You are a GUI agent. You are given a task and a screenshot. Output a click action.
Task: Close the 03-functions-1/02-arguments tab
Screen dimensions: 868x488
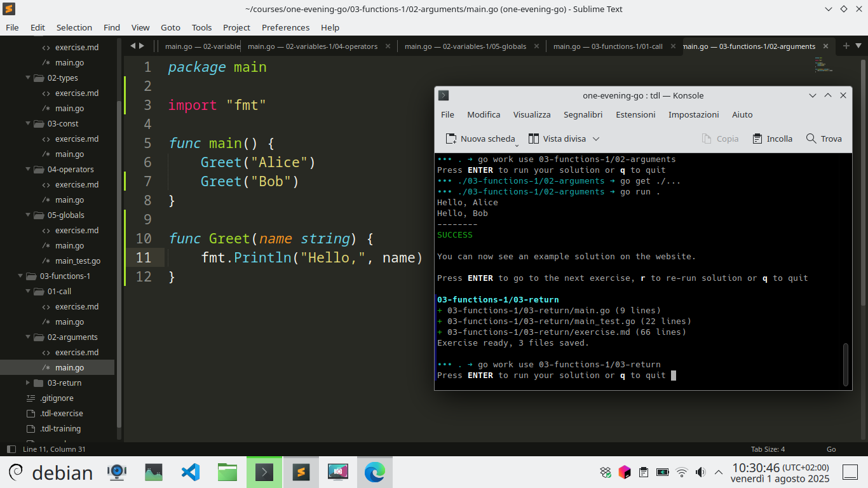click(x=825, y=46)
